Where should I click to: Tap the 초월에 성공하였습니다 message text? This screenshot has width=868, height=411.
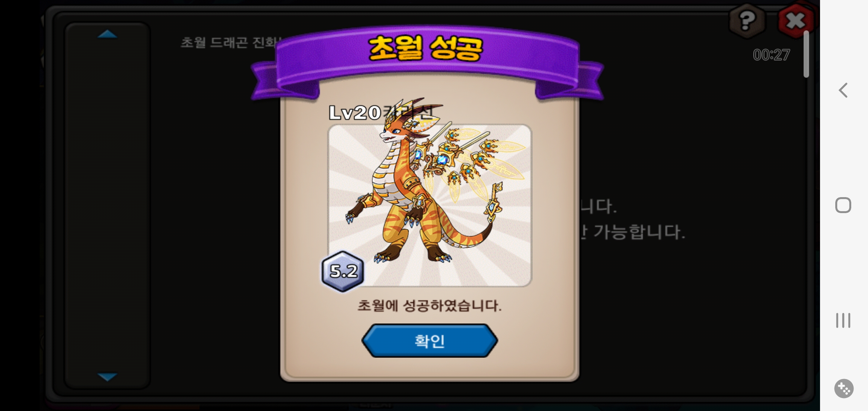click(429, 305)
